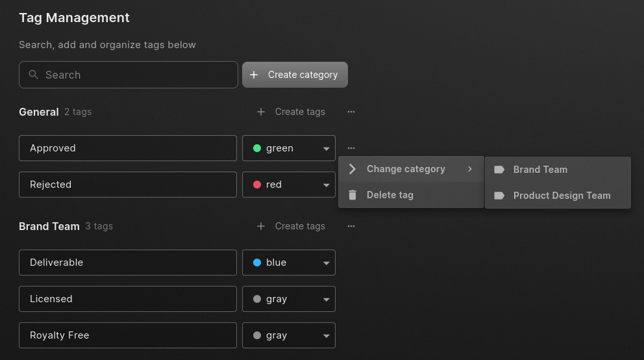Click the gray color dot for Royalty Free
The width and height of the screenshot is (644, 360).
(257, 335)
